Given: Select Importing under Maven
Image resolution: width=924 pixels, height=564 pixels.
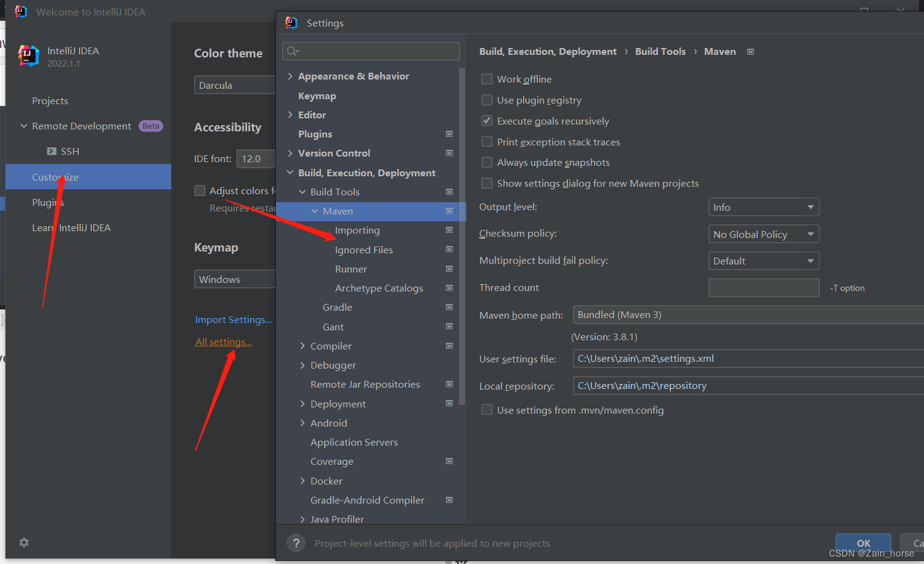Looking at the screenshot, I should pyautogui.click(x=357, y=230).
